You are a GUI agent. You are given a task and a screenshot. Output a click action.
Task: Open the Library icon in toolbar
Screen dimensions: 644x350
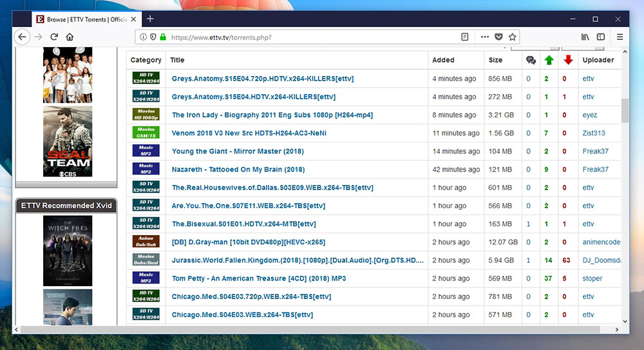click(x=585, y=37)
